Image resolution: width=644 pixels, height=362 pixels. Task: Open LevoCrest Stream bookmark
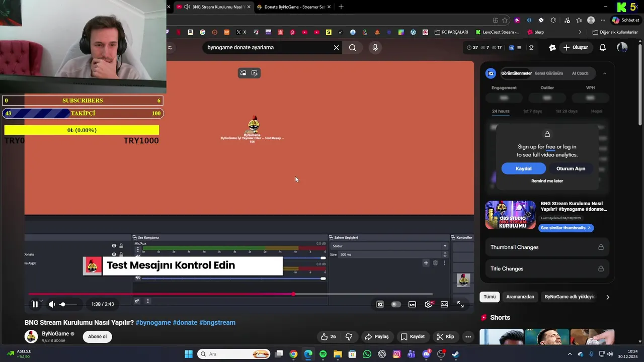pos(498,32)
